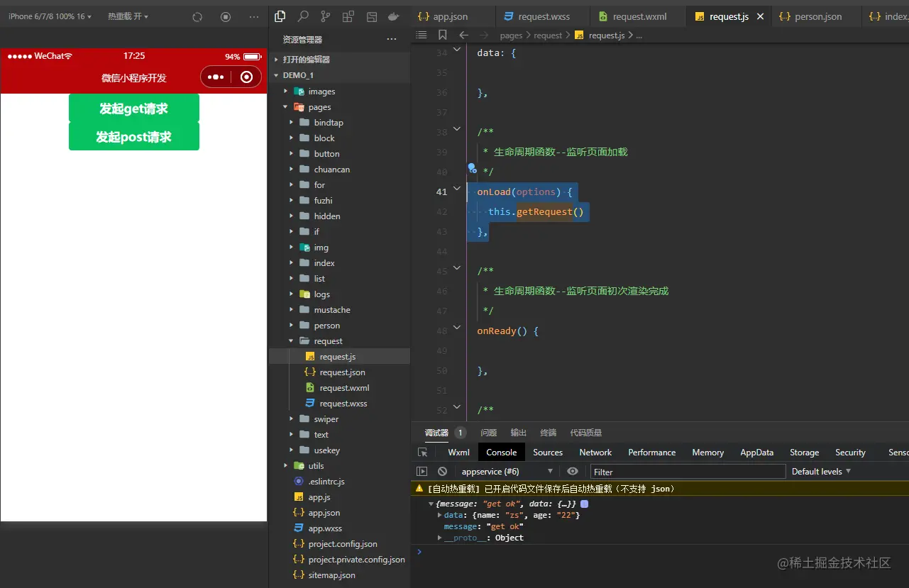The width and height of the screenshot is (909, 588).
Task: Switch to the 终端 panel tab
Action: tap(549, 433)
